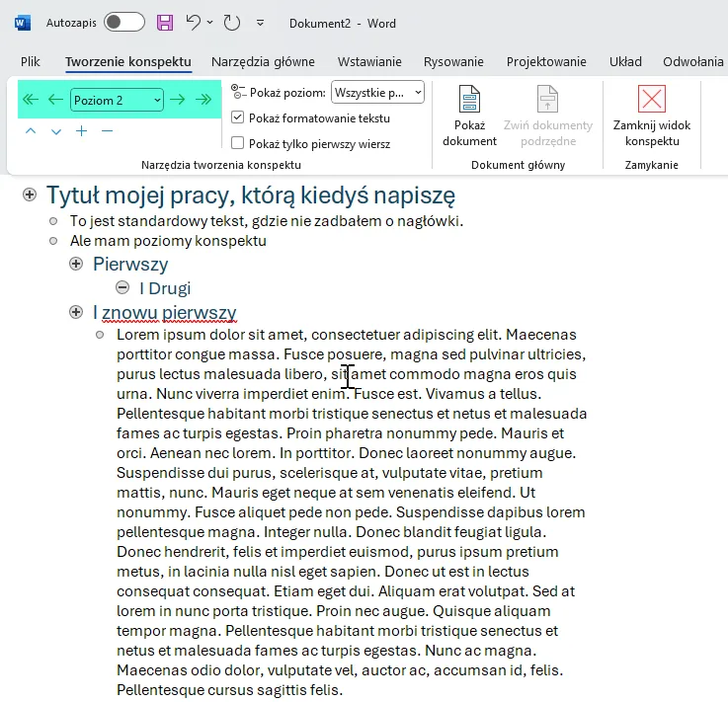This screenshot has height=702, width=728.
Task: Click the plus Expand outline icon
Action: click(81, 131)
